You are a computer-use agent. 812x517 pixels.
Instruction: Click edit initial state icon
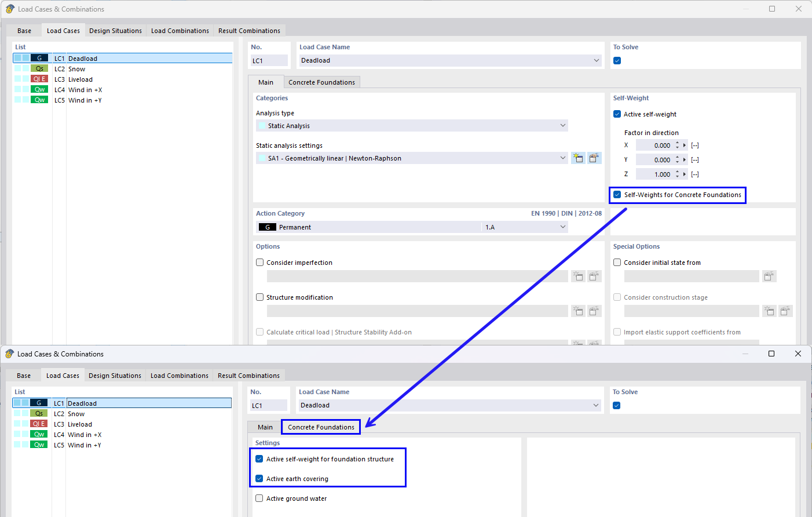click(769, 276)
